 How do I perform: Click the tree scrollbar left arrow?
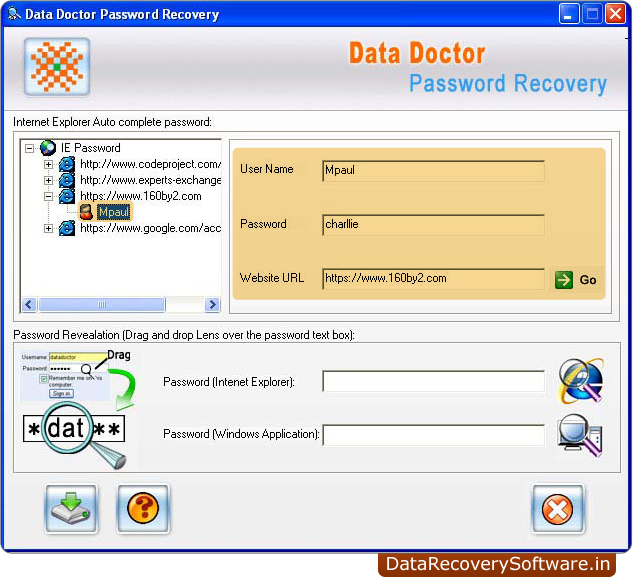pos(29,304)
